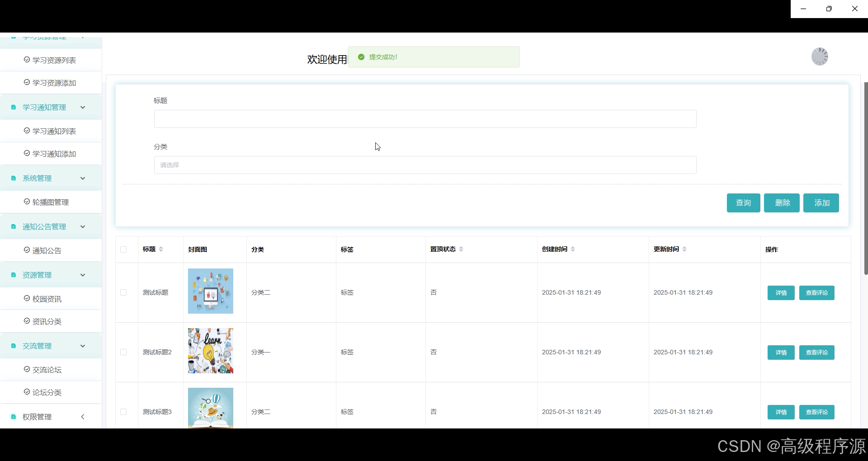Open 详情 for row 测试标题
The image size is (868, 461).
[781, 293]
